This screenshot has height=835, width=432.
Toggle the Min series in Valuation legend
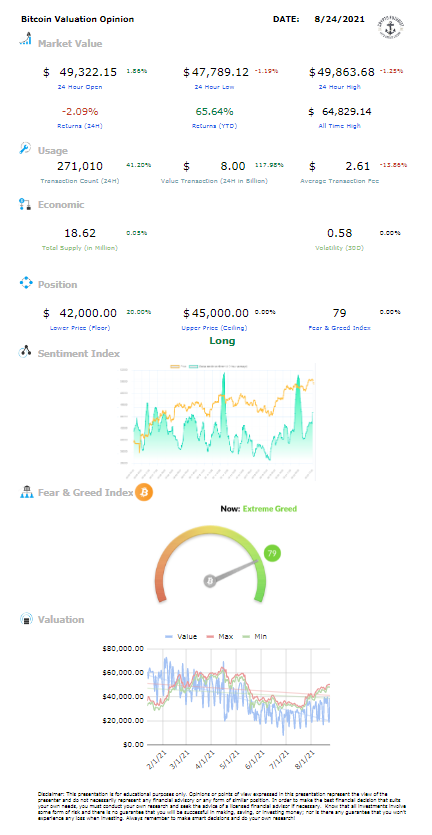coord(254,636)
